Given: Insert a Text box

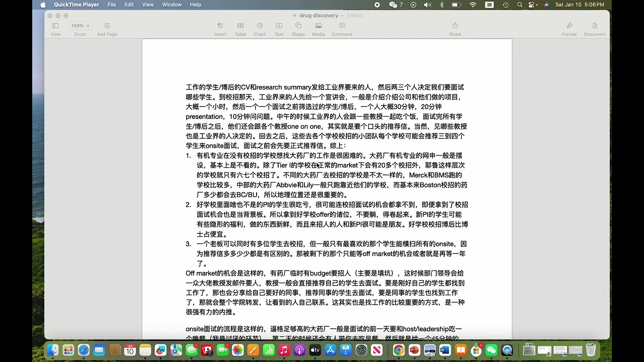Looking at the screenshot, I should 279,29.
